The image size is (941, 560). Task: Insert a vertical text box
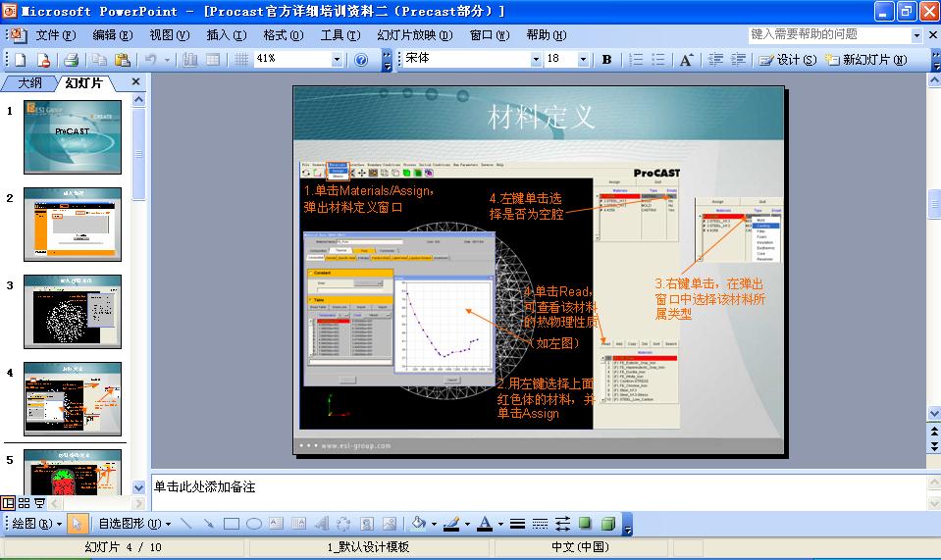click(299, 524)
